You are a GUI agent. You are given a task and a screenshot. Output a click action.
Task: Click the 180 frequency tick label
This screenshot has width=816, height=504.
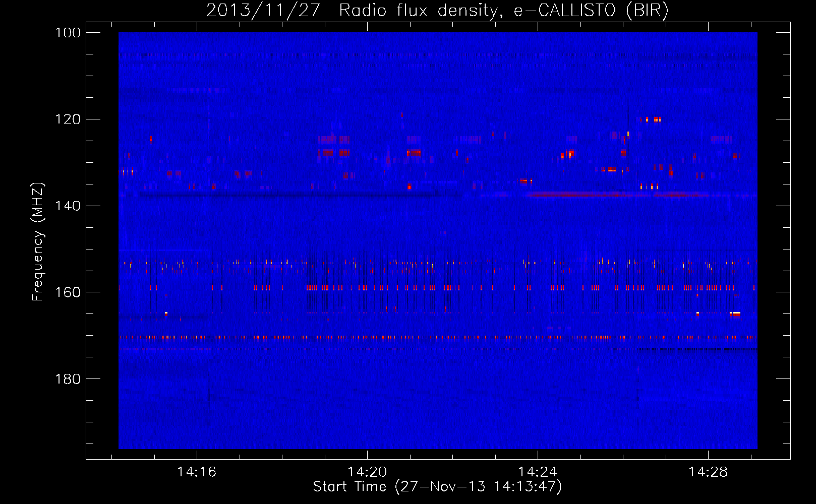(x=68, y=379)
